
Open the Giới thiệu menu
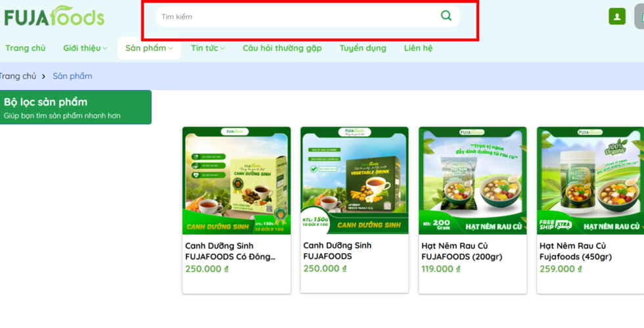pyautogui.click(x=85, y=48)
